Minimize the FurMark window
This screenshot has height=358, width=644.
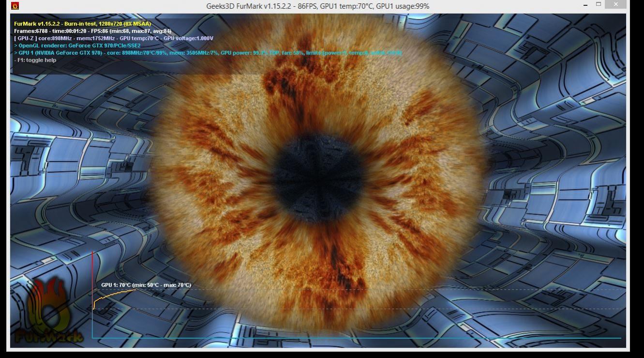586,5
